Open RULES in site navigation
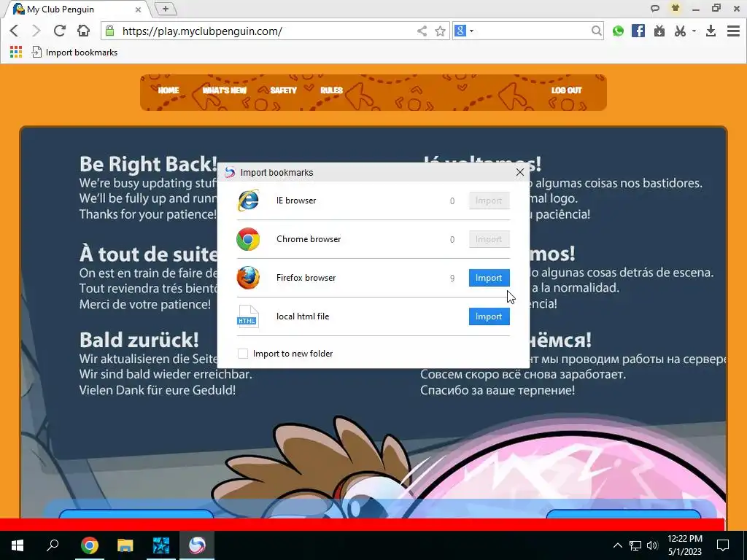The width and height of the screenshot is (747, 560). pos(332,90)
